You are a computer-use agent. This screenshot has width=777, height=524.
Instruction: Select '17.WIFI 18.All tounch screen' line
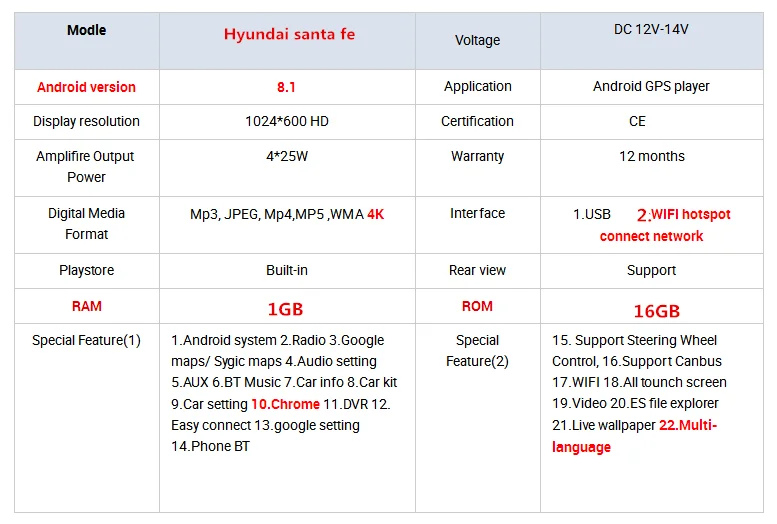tap(639, 383)
